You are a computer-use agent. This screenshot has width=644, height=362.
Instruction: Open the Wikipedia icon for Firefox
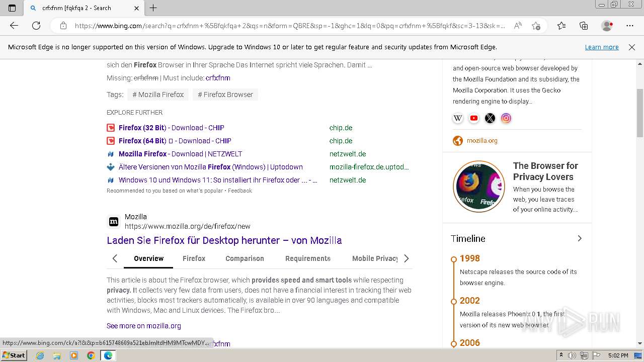(x=458, y=118)
